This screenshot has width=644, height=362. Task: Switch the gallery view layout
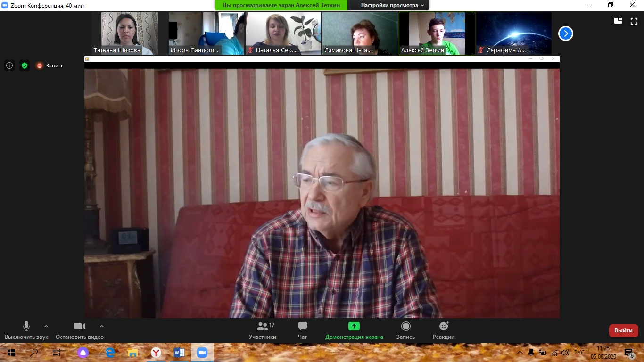click(618, 21)
